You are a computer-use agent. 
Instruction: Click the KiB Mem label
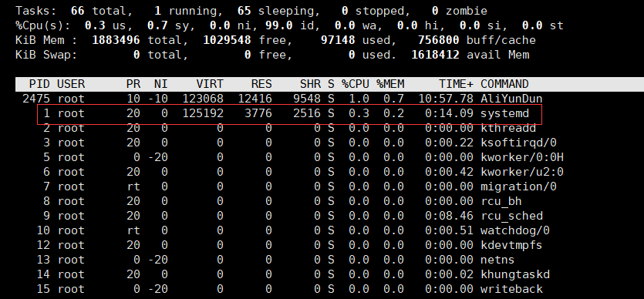[46, 41]
